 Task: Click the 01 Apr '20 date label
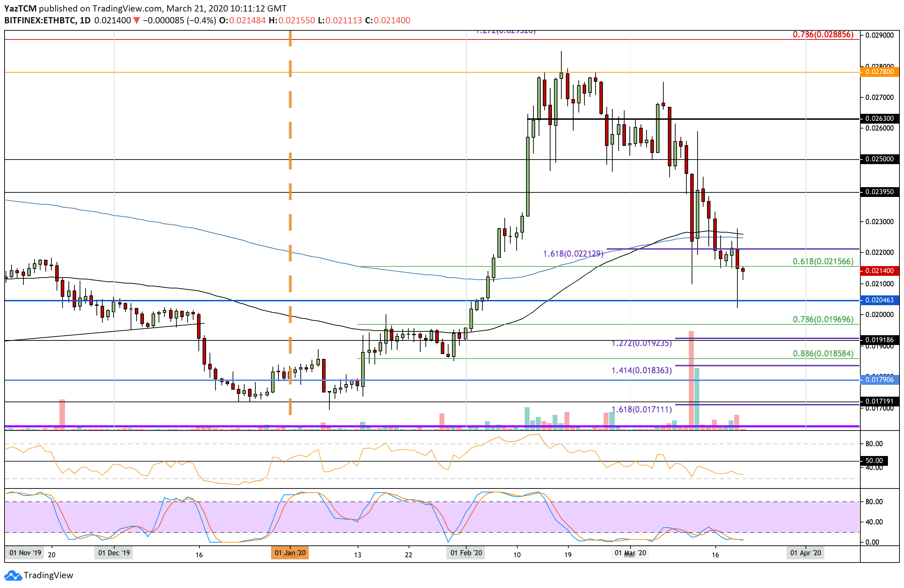click(x=806, y=553)
